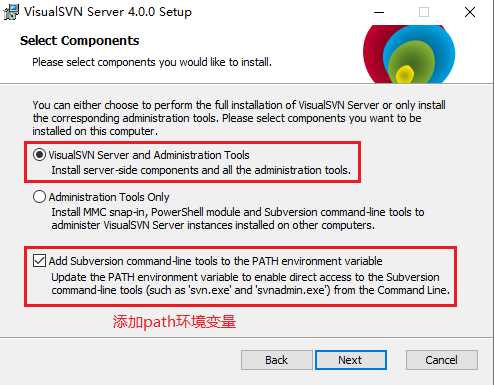Close the Setup window with the X
This screenshot has width=494, height=385.
pyautogui.click(x=470, y=12)
